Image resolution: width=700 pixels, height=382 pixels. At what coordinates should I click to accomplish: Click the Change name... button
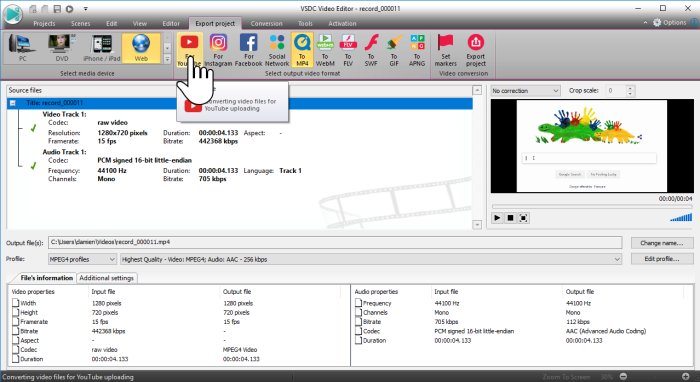[x=662, y=243]
